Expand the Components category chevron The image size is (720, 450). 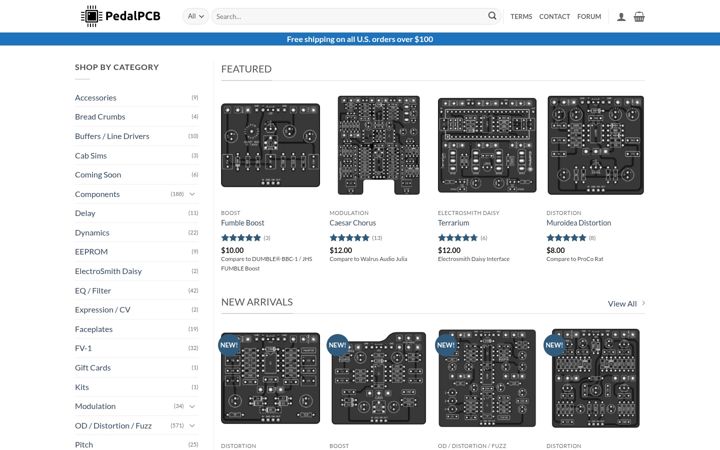(x=192, y=194)
